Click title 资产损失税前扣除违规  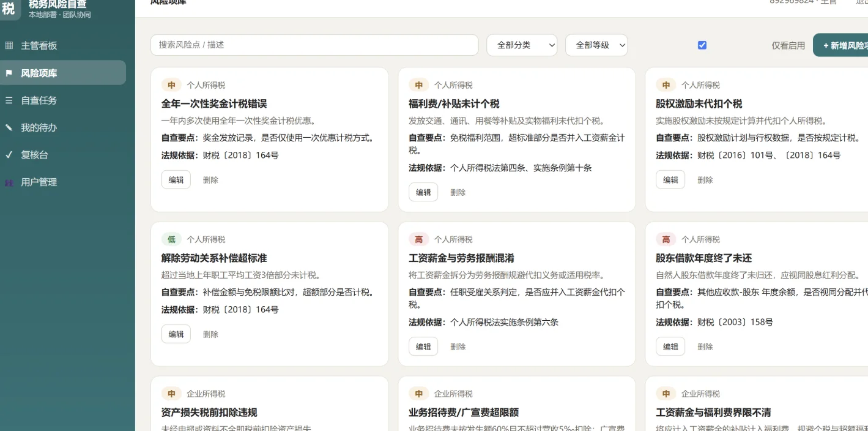209,412
